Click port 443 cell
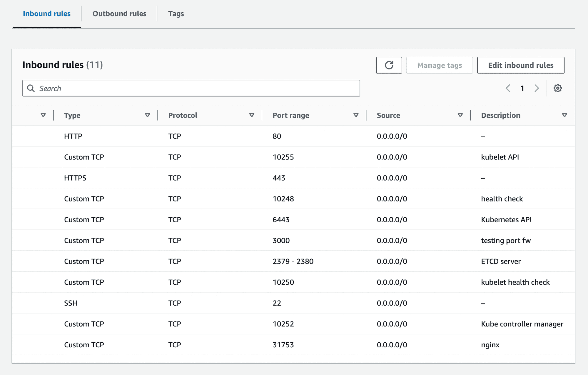 point(279,178)
